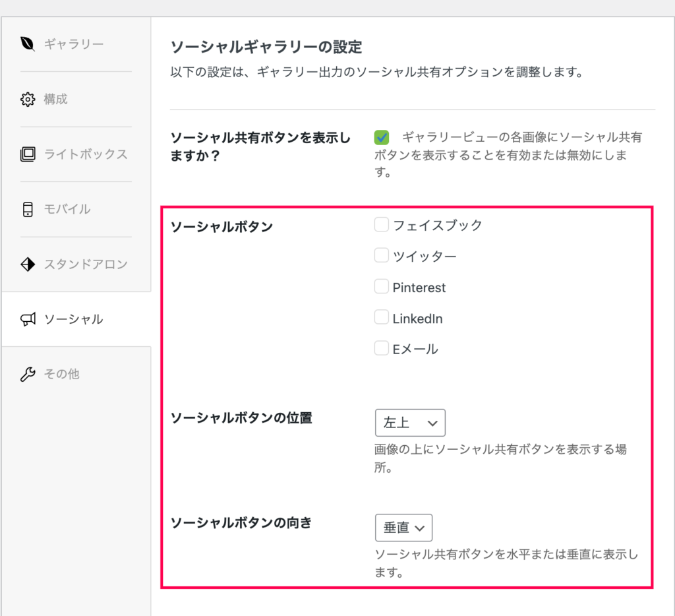Viewport: 675px width, 616px height.
Task: Click the phone icon beside モバイル
Action: 28,209
